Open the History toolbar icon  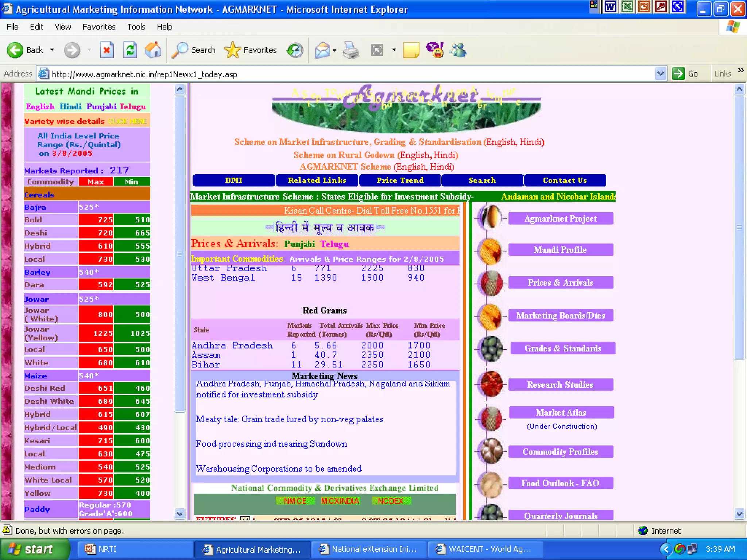(x=295, y=50)
